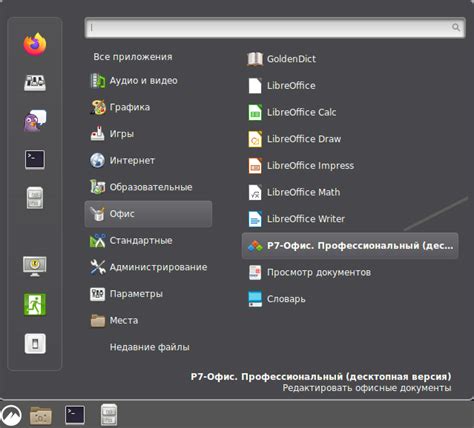Click the Аудио и видео category icon
474x428 pixels.
click(98, 81)
